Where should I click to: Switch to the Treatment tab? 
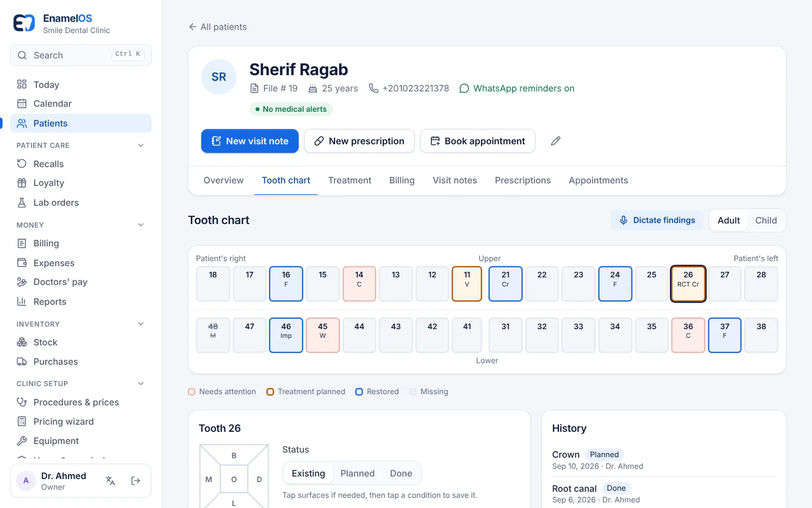pos(350,180)
